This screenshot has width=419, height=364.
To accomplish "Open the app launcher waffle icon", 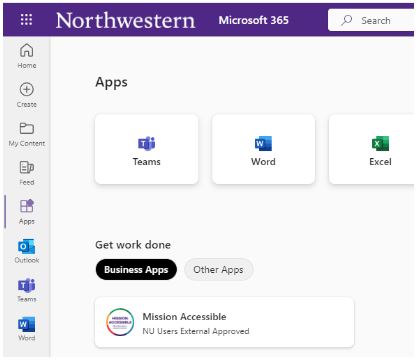I will [26, 20].
